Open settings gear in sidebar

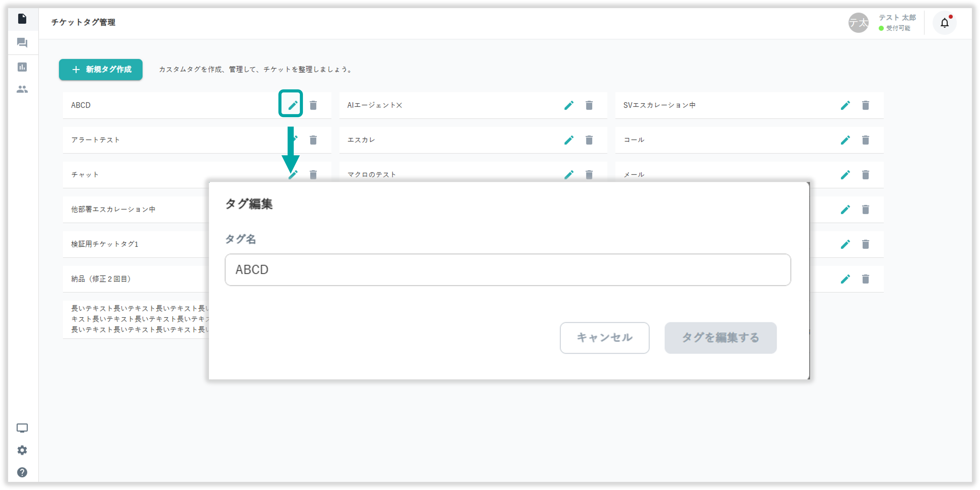pos(22,450)
